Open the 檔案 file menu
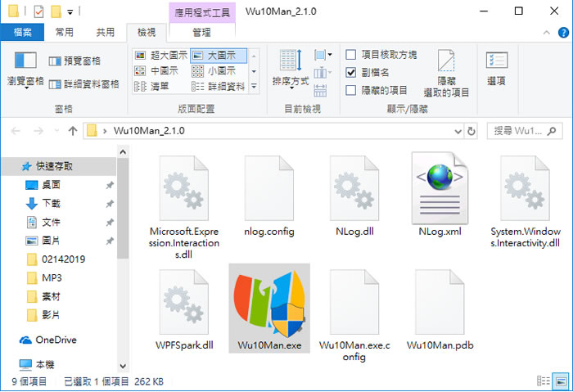The image size is (573, 392). (22, 32)
